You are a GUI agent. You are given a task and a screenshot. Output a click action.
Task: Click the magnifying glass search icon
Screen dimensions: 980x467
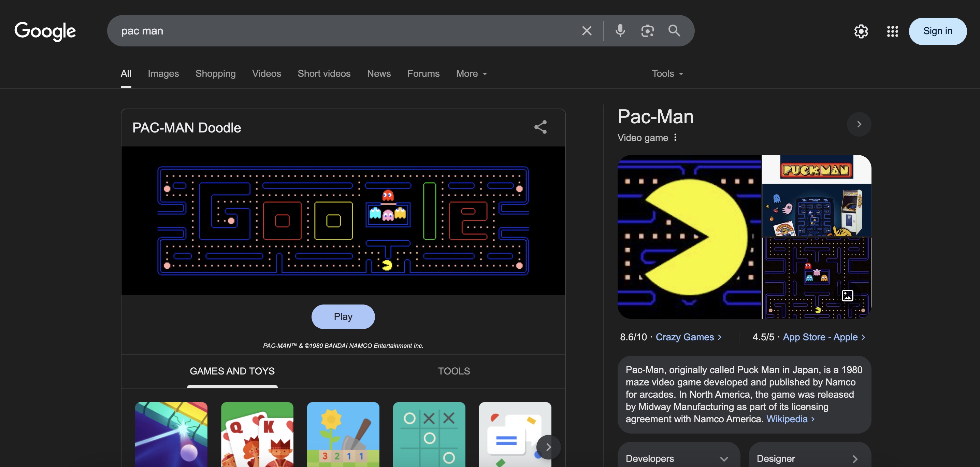point(674,31)
